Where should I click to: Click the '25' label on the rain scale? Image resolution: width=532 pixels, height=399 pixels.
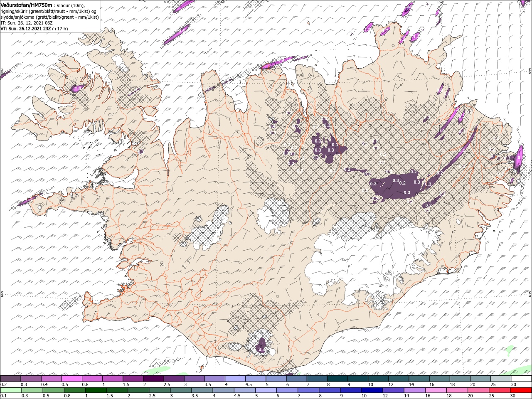[491, 396]
